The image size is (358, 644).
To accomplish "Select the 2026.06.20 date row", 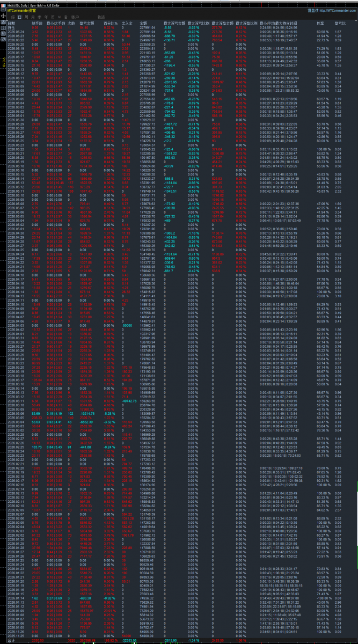I will pos(16,44).
